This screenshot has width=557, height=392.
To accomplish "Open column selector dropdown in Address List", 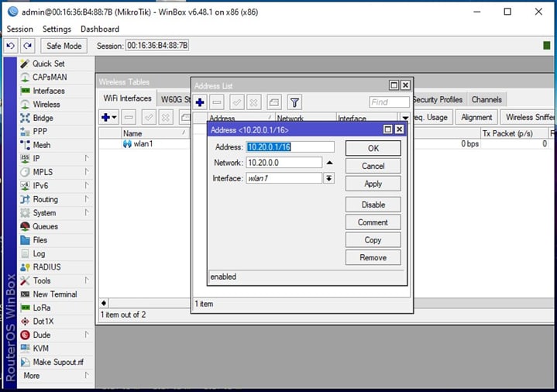I will 405,118.
